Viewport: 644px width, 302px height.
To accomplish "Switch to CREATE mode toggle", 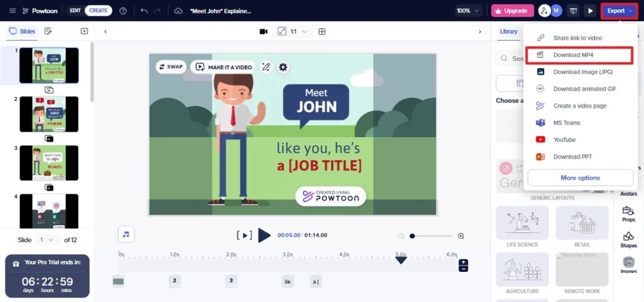I will 98,11.
